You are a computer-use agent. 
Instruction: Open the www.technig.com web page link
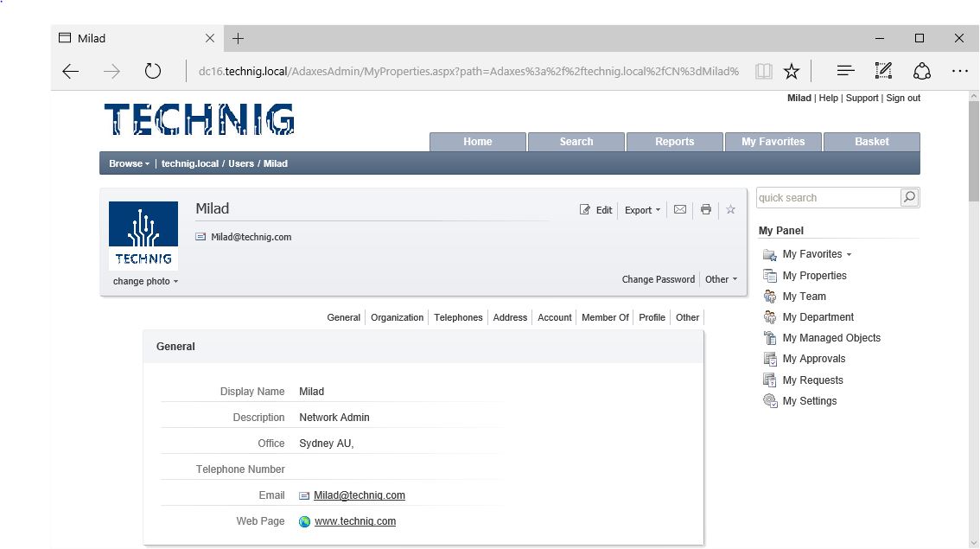355,521
